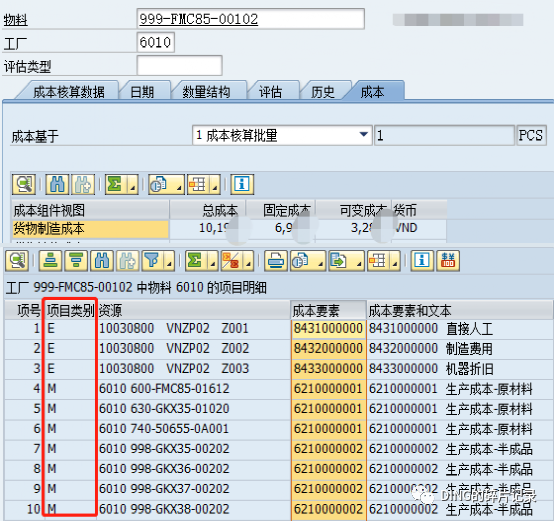Select resource 6010 740-50655-0A001
Image resolution: width=554 pixels, height=521 pixels.
point(193,429)
